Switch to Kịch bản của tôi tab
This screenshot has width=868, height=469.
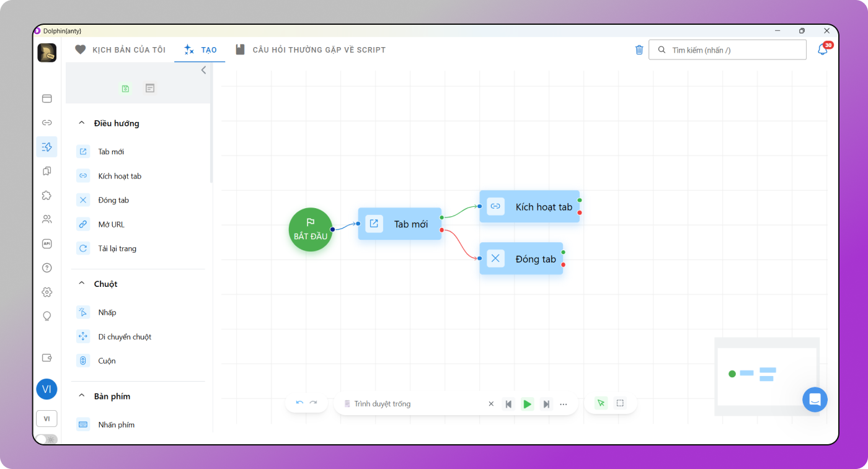click(120, 50)
